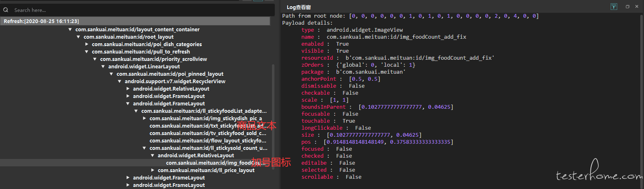
Task: Collapse the android.widget.LinearLayout node arrow
Action: pyautogui.click(x=103, y=67)
